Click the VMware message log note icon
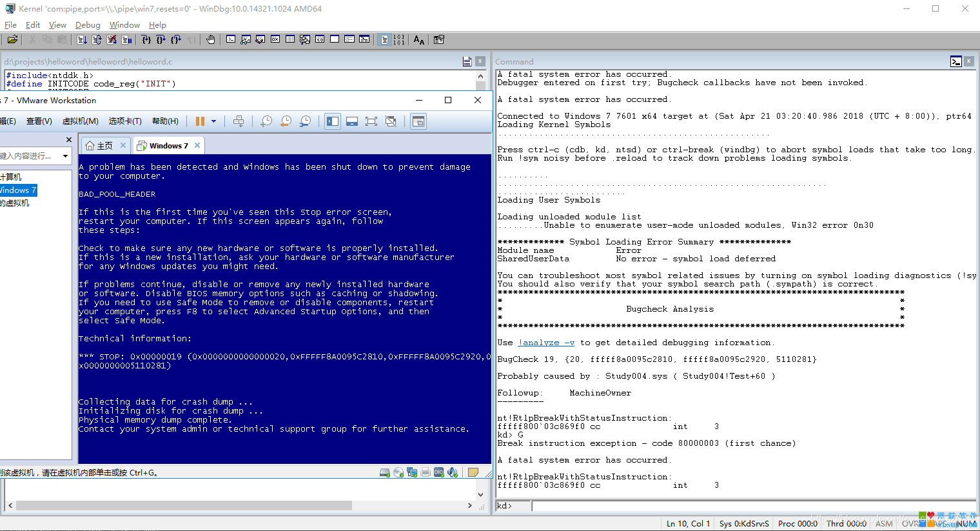The width and height of the screenshot is (980, 531). tap(473, 472)
